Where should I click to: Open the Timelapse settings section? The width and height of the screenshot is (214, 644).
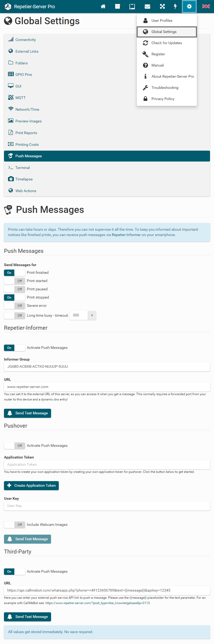pos(24,179)
